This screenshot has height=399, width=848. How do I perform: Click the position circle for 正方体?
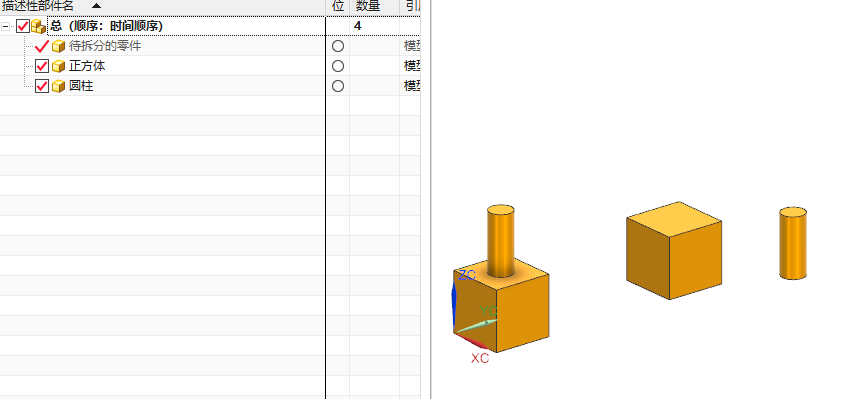coord(338,66)
